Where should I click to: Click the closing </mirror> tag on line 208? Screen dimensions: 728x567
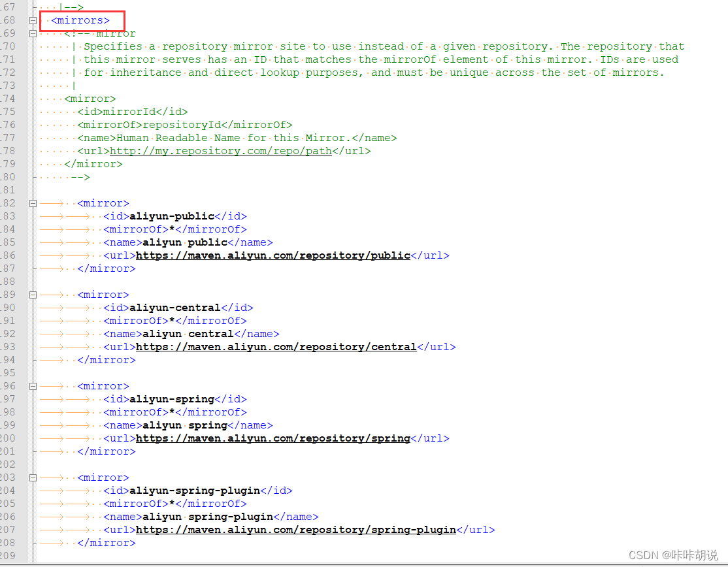(107, 543)
